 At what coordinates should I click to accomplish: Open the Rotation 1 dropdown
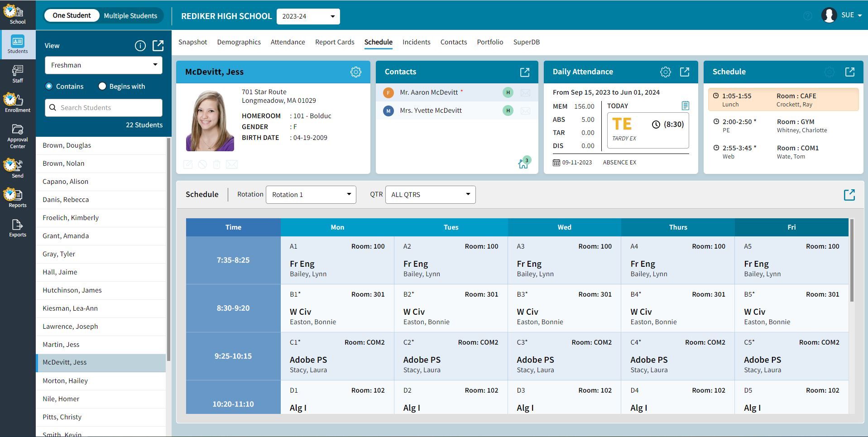311,194
